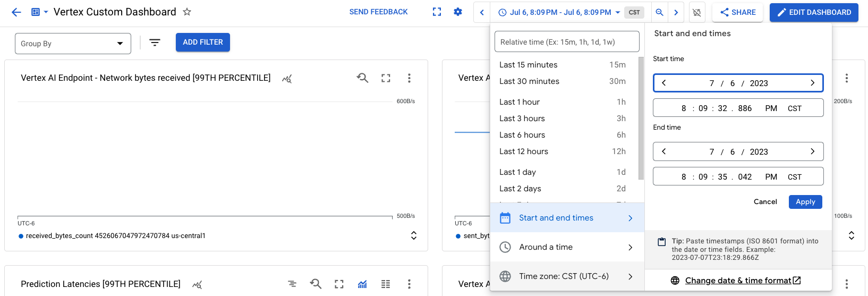Click the zoom-out time range magnifier icon
868x296 pixels.
659,12
